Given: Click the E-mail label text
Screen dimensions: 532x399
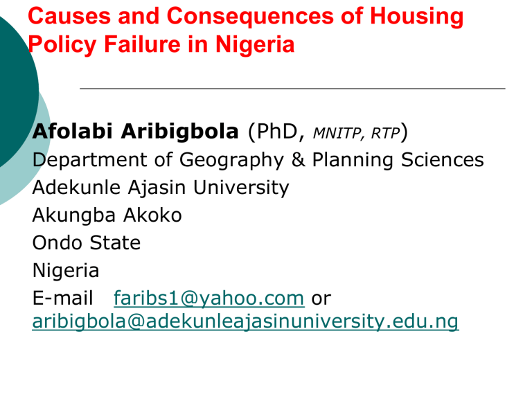Looking at the screenshot, I should pos(62,298).
